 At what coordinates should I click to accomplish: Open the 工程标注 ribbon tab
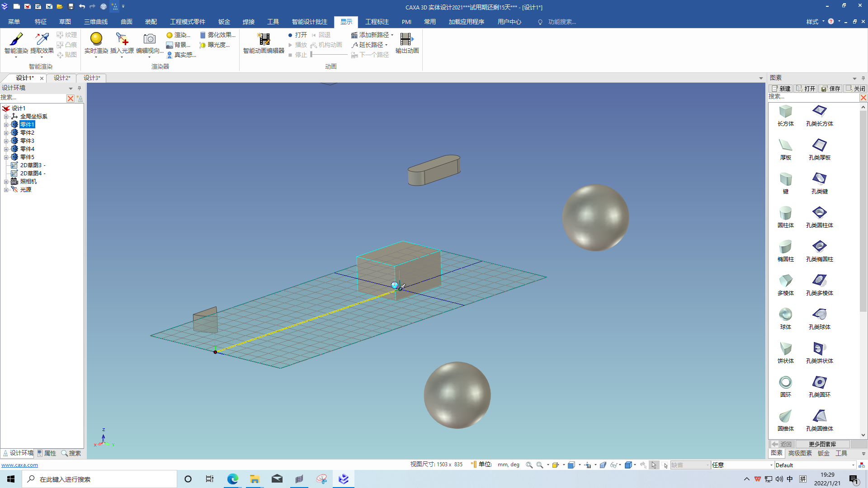tap(377, 22)
